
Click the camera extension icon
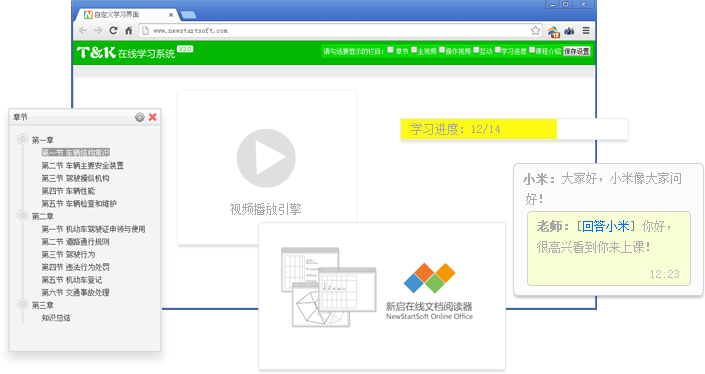[x=569, y=31]
